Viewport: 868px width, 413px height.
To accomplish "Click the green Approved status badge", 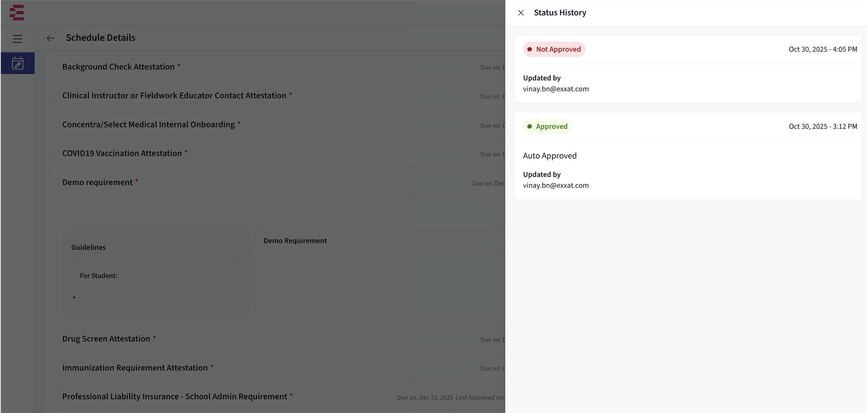I will click(x=547, y=127).
